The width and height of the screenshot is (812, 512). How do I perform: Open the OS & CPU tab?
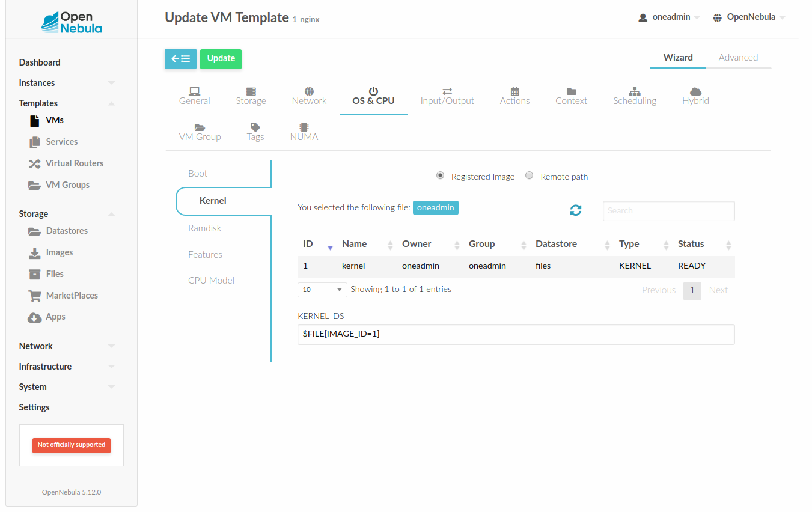(373, 96)
